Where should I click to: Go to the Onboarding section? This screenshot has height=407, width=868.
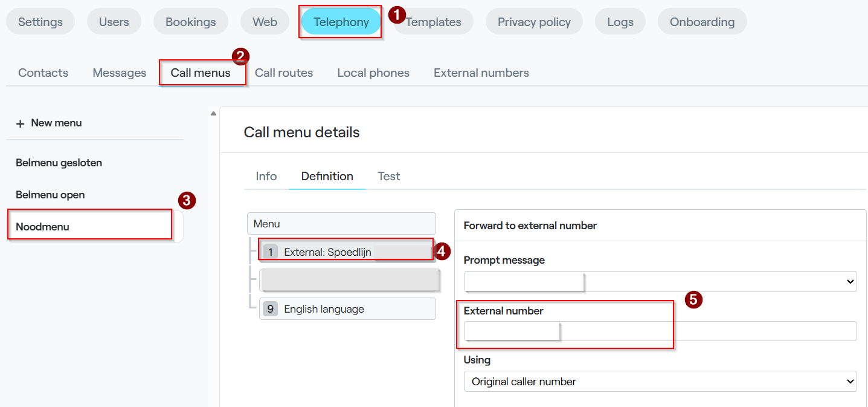click(x=702, y=22)
